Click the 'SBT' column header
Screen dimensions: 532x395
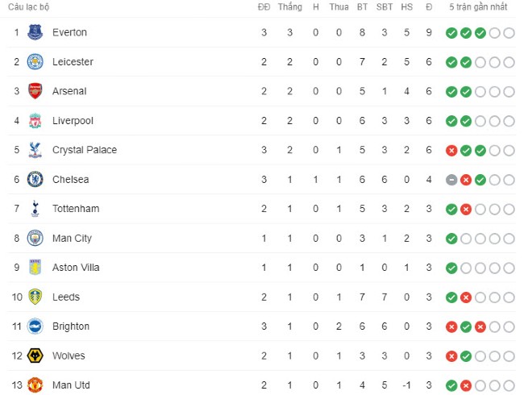(x=384, y=7)
